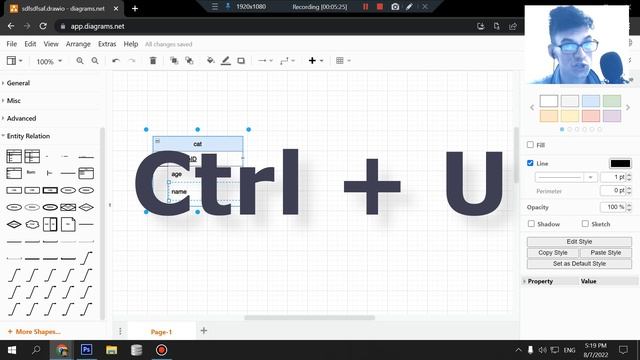The width and height of the screenshot is (640, 360).
Task: Open the connection arrow style dropdown
Action: [265, 61]
